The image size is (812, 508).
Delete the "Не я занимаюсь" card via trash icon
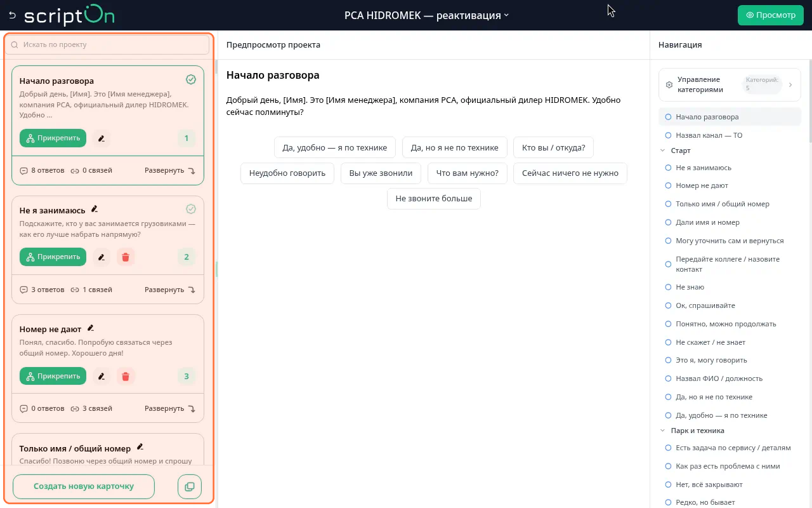[126, 257]
